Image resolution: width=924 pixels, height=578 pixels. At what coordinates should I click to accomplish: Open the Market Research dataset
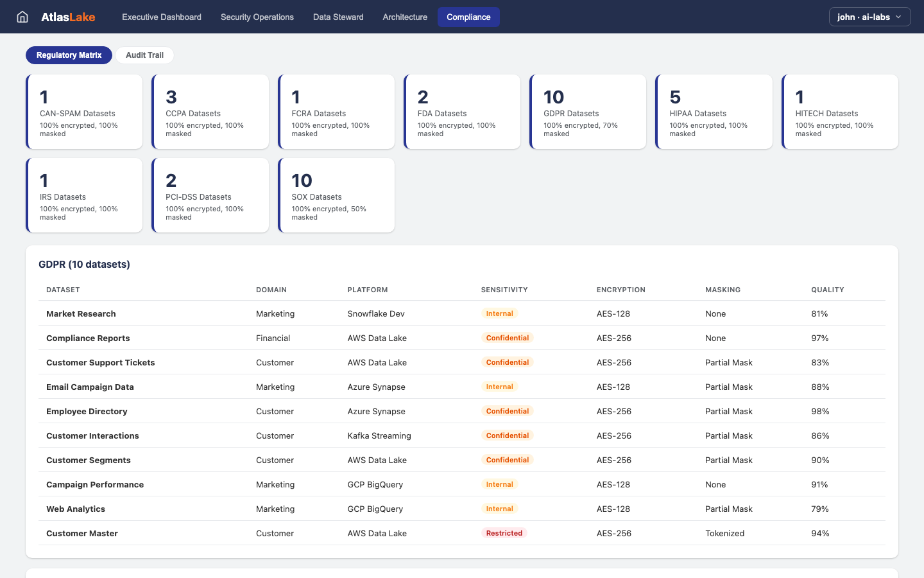coord(81,313)
